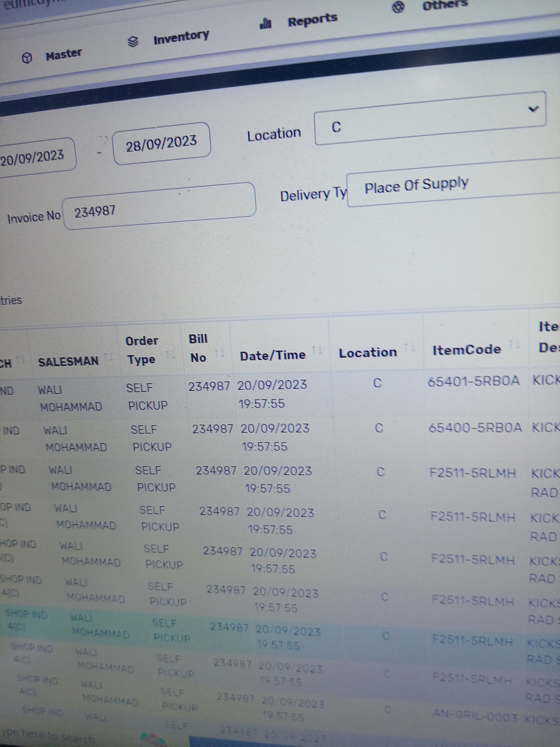Click the Reports bar chart icon
Screen dimensions: 560x747
[x=266, y=24]
